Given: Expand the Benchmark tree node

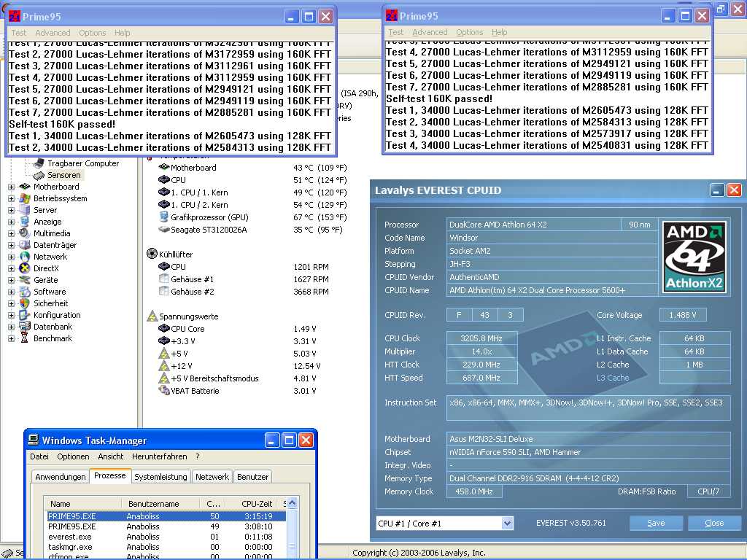Looking at the screenshot, I should (11, 338).
